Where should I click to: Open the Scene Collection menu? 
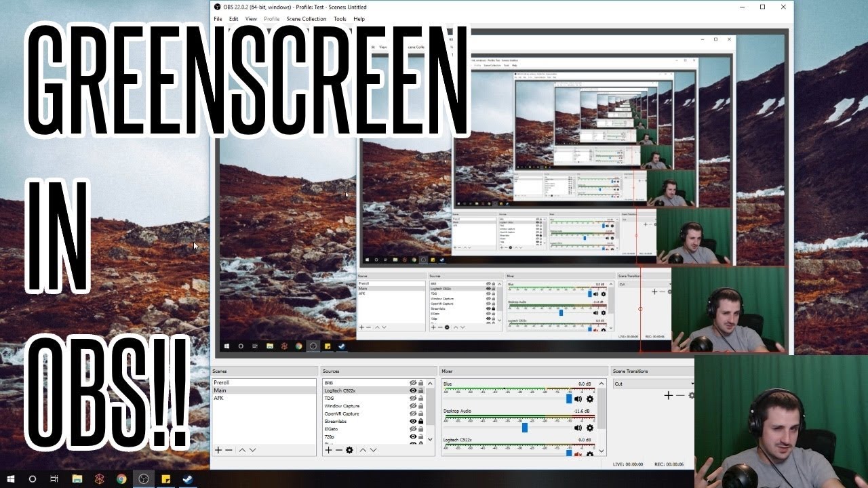click(306, 19)
